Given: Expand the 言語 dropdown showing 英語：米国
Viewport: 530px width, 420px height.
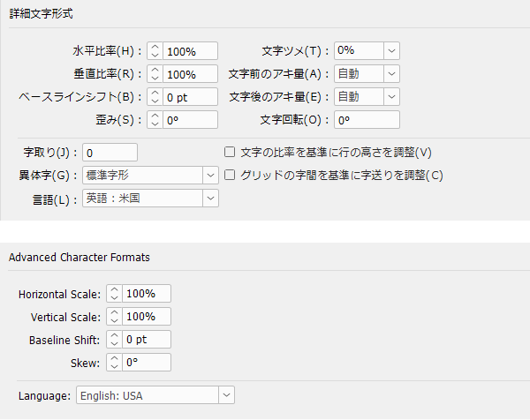Looking at the screenshot, I should click(210, 199).
